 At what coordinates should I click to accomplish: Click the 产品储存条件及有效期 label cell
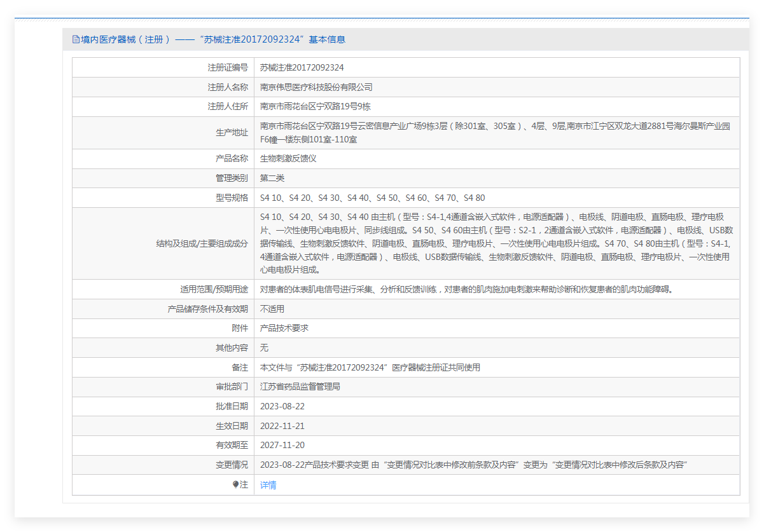pyautogui.click(x=163, y=309)
